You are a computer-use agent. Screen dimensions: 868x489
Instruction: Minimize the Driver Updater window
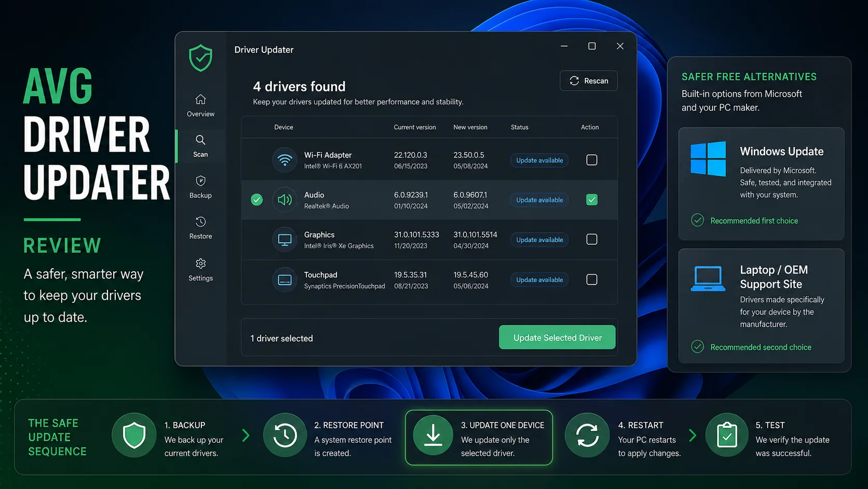(564, 46)
